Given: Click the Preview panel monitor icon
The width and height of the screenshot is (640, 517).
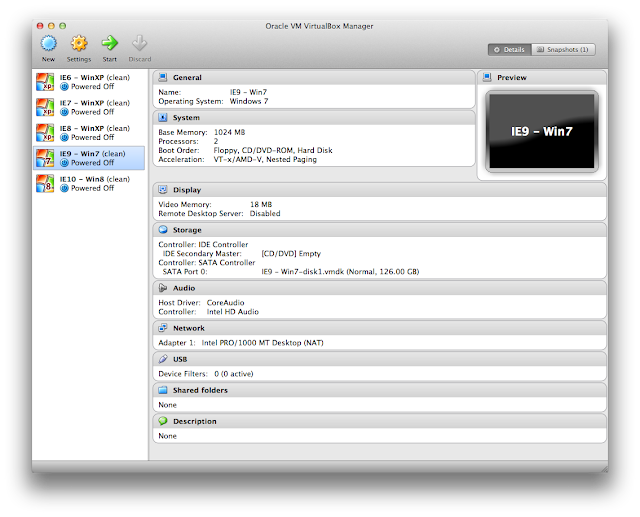Looking at the screenshot, I should [487, 77].
